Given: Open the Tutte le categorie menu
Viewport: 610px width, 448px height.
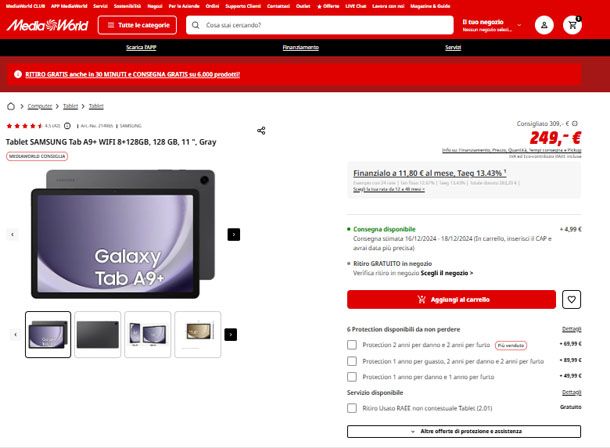Looking at the screenshot, I should [137, 25].
